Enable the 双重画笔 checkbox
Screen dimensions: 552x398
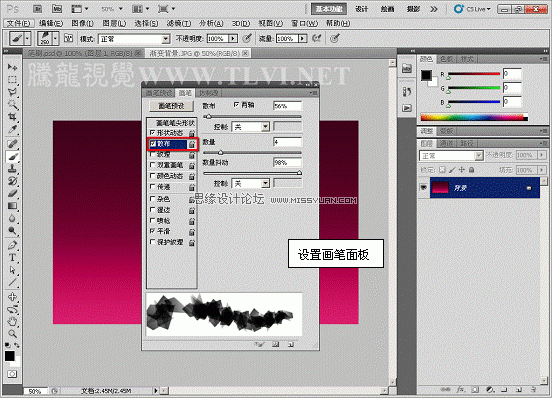tap(152, 165)
